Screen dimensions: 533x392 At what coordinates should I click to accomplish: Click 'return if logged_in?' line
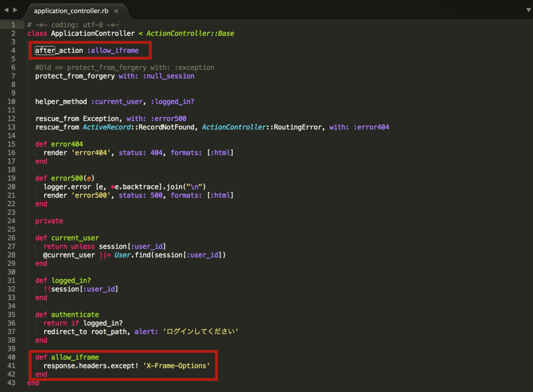(x=83, y=323)
